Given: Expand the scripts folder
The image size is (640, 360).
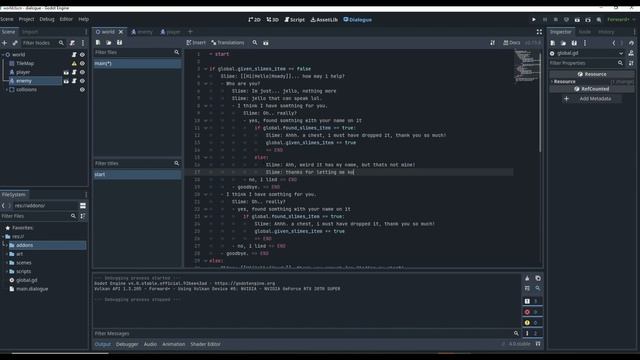Looking at the screenshot, I should 7,271.
